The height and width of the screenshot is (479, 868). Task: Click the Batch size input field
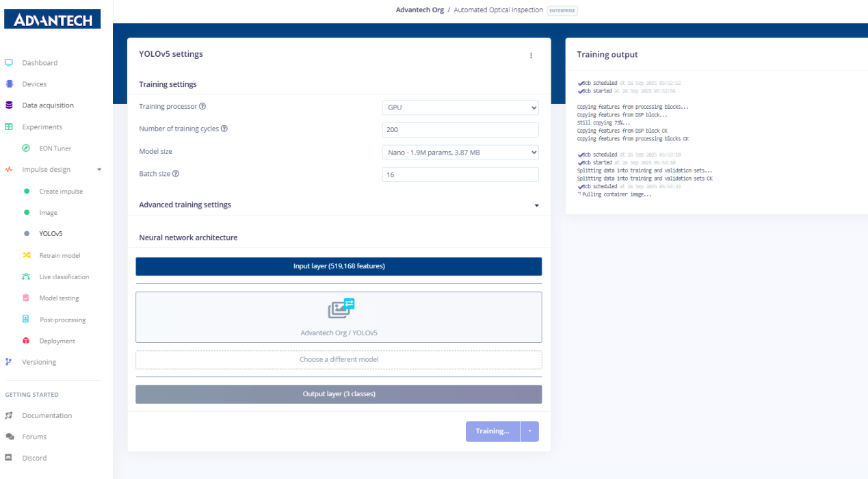tap(460, 174)
